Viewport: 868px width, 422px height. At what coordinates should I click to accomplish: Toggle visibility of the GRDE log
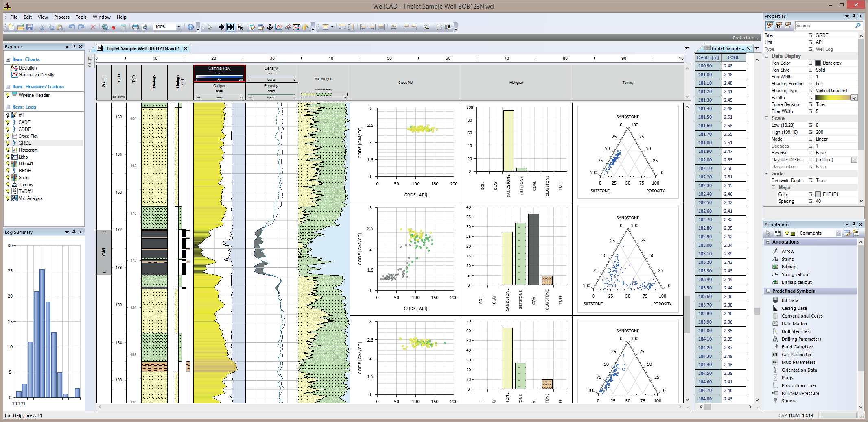tap(8, 143)
